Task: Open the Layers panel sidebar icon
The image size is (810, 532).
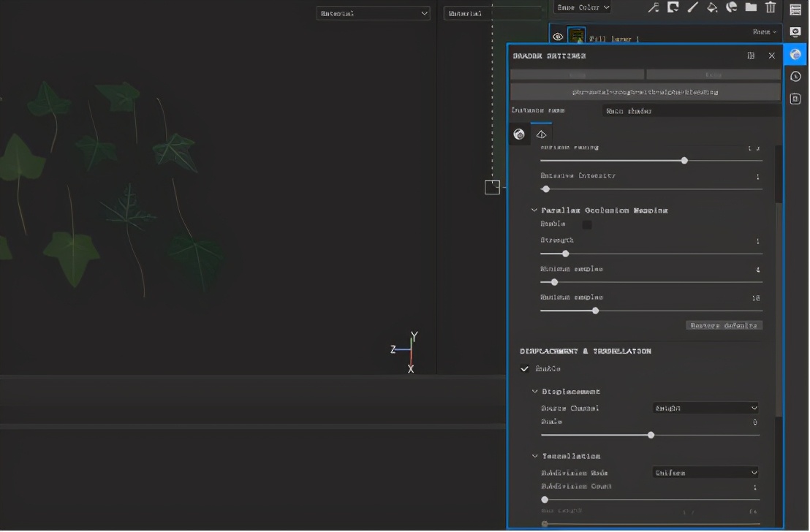Action: (x=795, y=9)
